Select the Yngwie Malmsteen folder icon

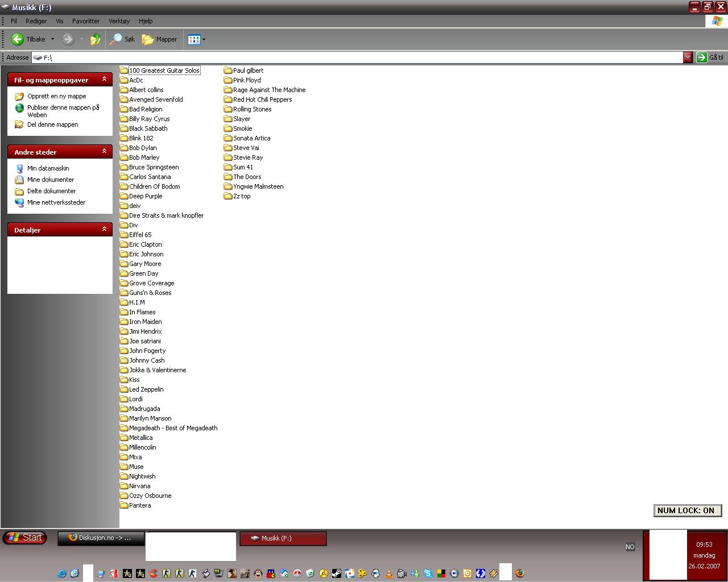[x=228, y=186]
